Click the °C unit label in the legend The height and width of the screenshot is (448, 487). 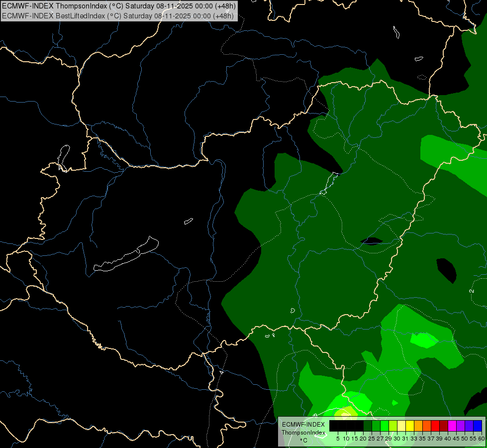click(x=304, y=441)
